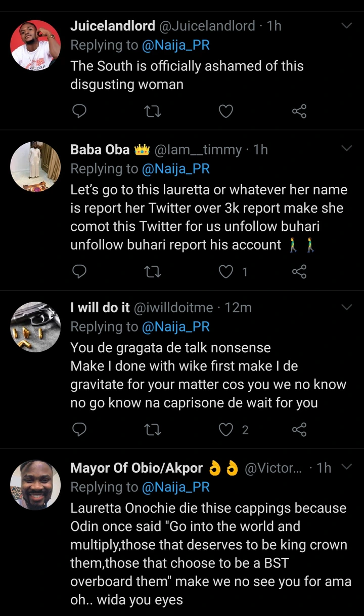Expand options for iwilldoitme's tweet
This screenshot has height=616, width=364.
[347, 307]
